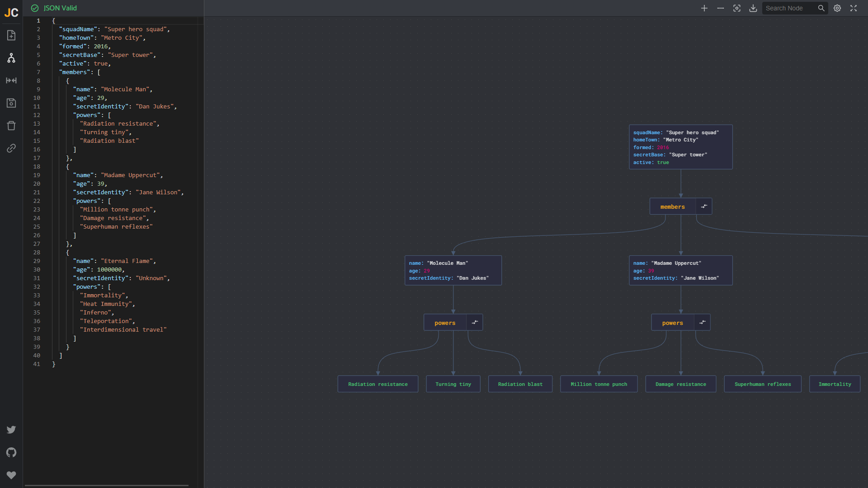Click the share link icon in sidebar

tap(11, 148)
